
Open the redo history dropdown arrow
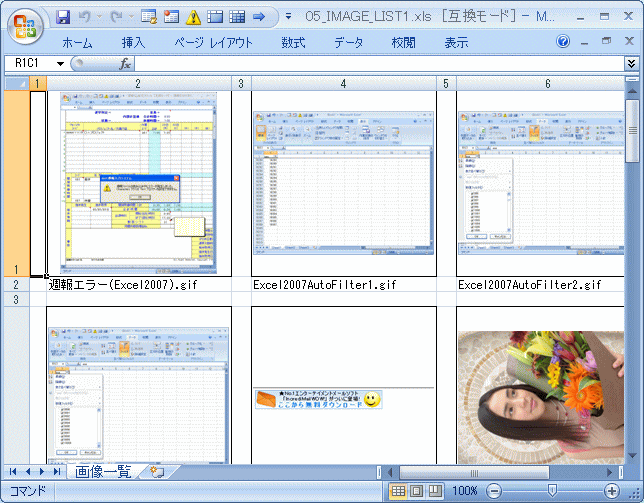click(x=132, y=17)
